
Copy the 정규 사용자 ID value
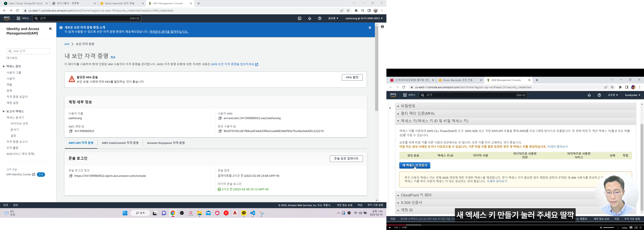(x=220, y=131)
